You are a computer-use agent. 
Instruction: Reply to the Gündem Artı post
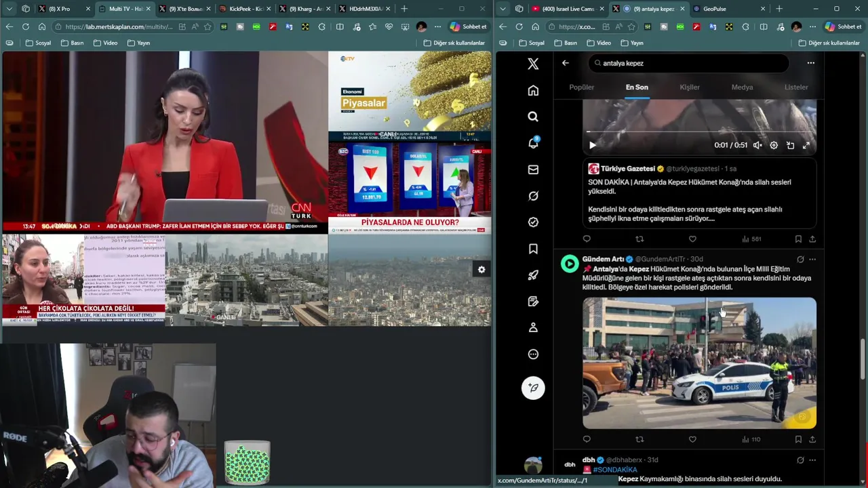coord(587,439)
